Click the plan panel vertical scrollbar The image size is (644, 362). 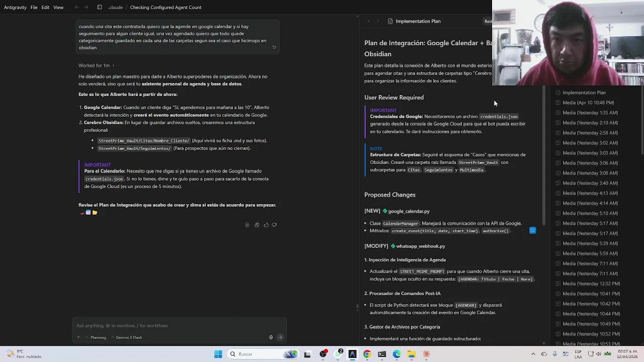pos(544,156)
